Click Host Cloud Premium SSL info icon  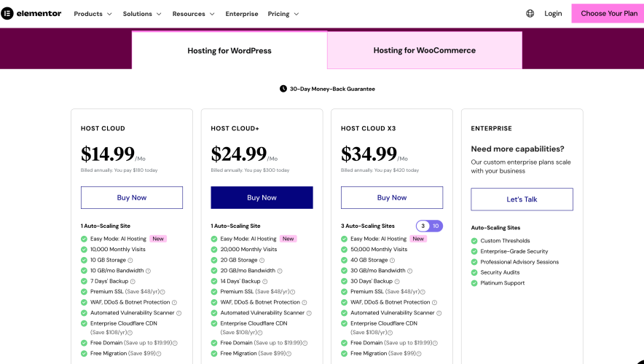click(162, 292)
